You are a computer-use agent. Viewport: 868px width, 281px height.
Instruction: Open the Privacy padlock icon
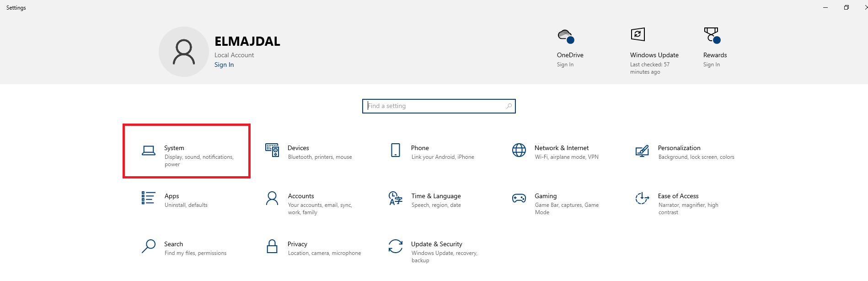tap(272, 246)
